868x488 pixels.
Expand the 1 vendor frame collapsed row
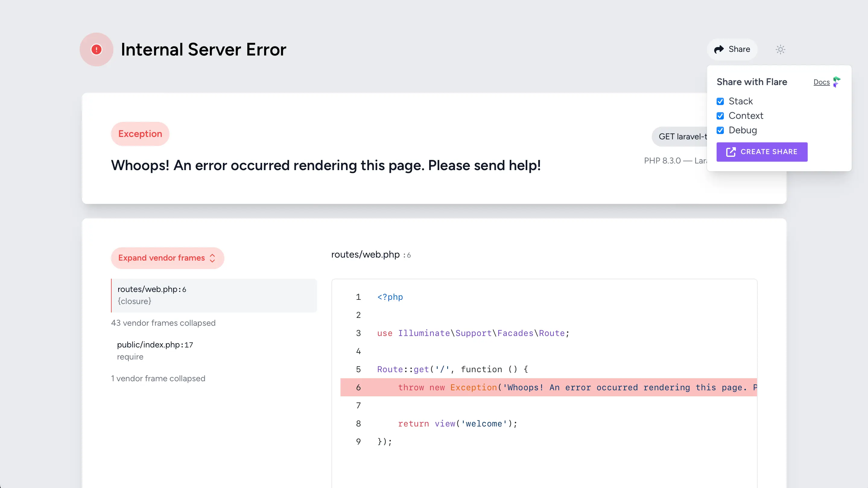point(158,379)
